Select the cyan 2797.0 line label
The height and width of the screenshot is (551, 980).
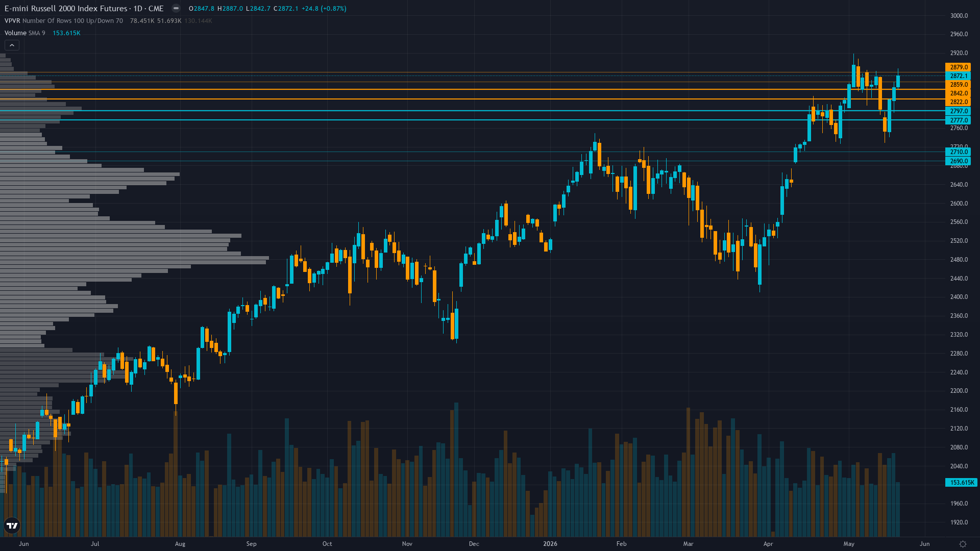(x=958, y=111)
